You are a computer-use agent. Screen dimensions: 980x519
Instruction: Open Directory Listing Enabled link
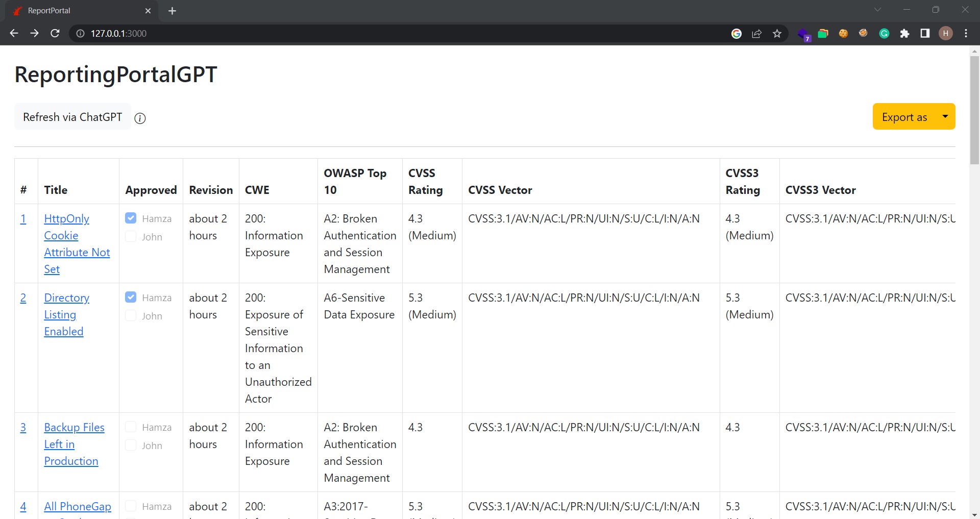66,314
